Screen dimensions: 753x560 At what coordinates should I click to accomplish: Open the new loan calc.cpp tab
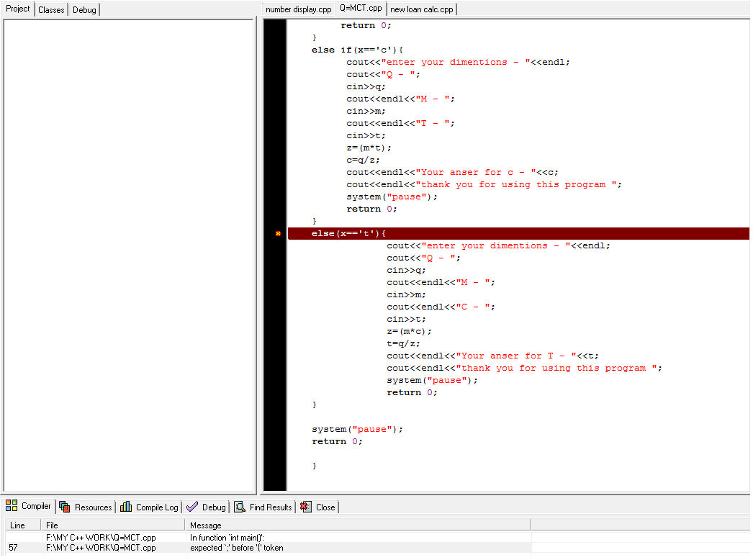click(421, 9)
